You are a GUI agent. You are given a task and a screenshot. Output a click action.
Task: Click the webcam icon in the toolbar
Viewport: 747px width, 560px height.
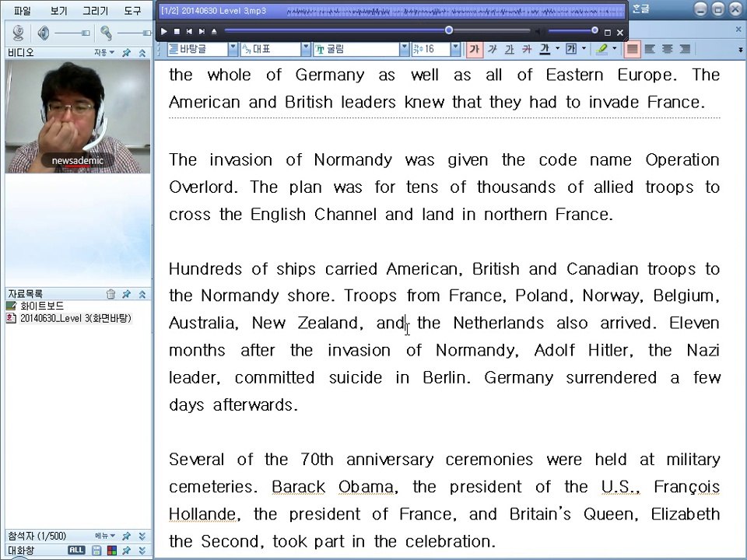19,33
